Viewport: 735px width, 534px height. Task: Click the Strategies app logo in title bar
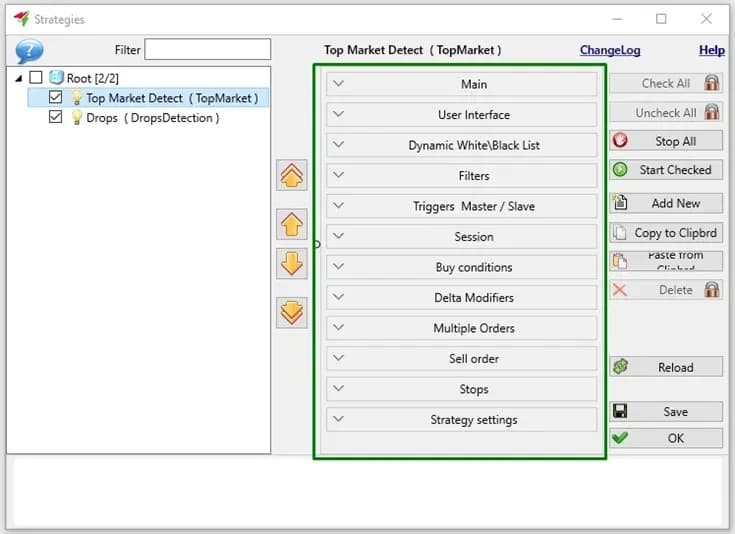click(22, 19)
